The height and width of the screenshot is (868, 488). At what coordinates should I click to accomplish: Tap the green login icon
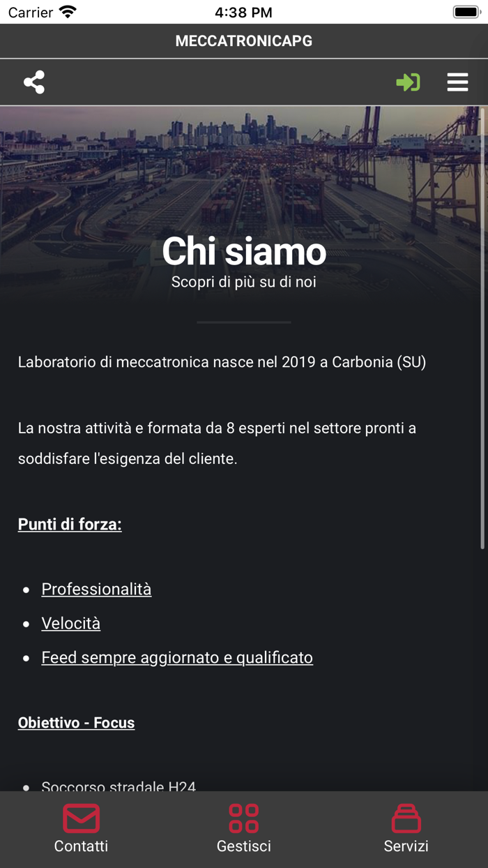(408, 82)
